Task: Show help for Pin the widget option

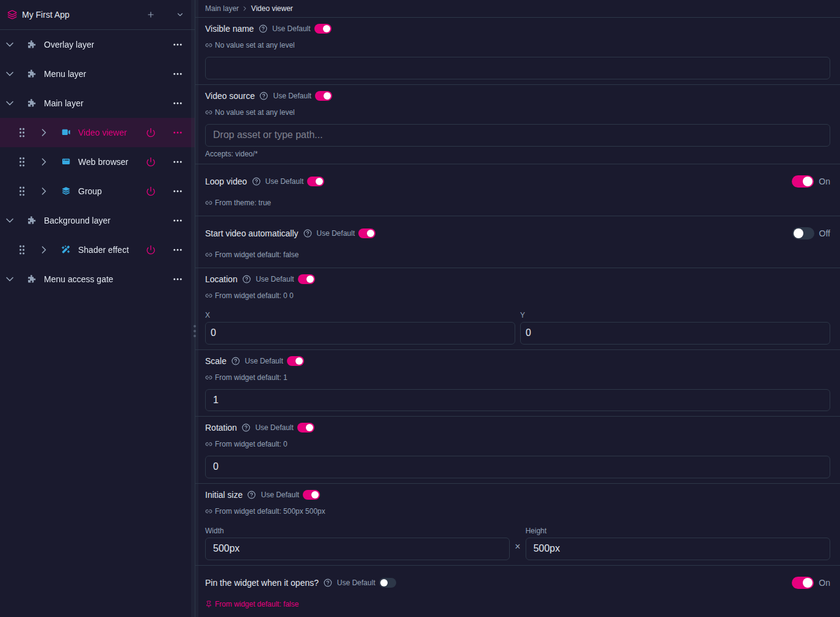Action: click(328, 583)
